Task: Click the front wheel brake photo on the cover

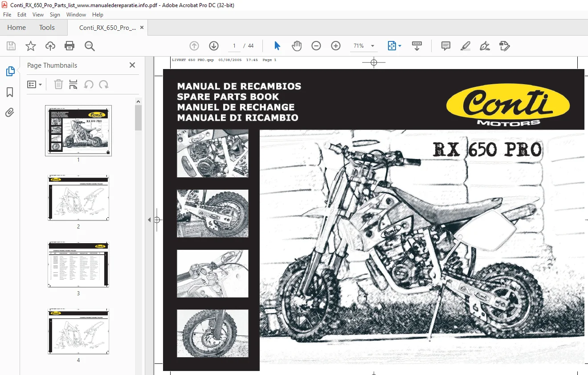Action: click(213, 334)
